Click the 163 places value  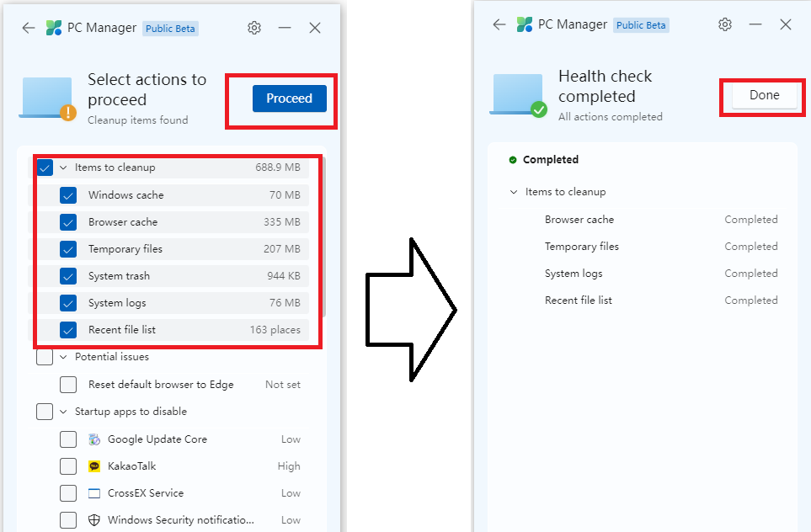click(x=275, y=330)
